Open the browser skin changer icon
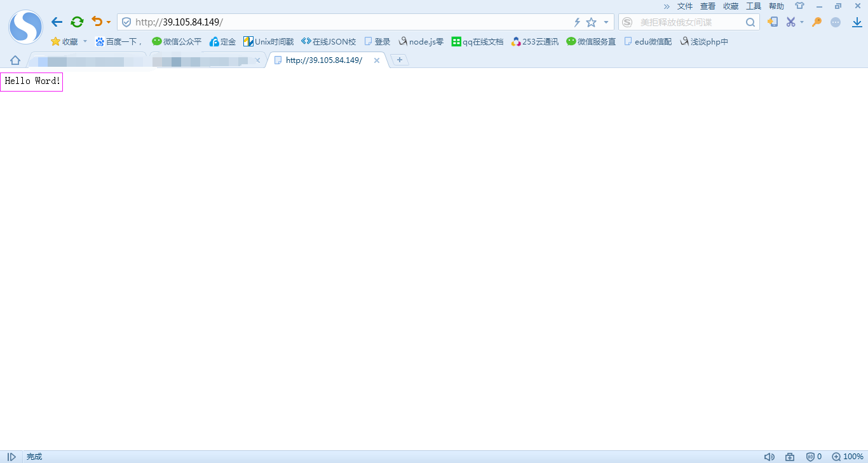This screenshot has height=463, width=868. pyautogui.click(x=799, y=6)
